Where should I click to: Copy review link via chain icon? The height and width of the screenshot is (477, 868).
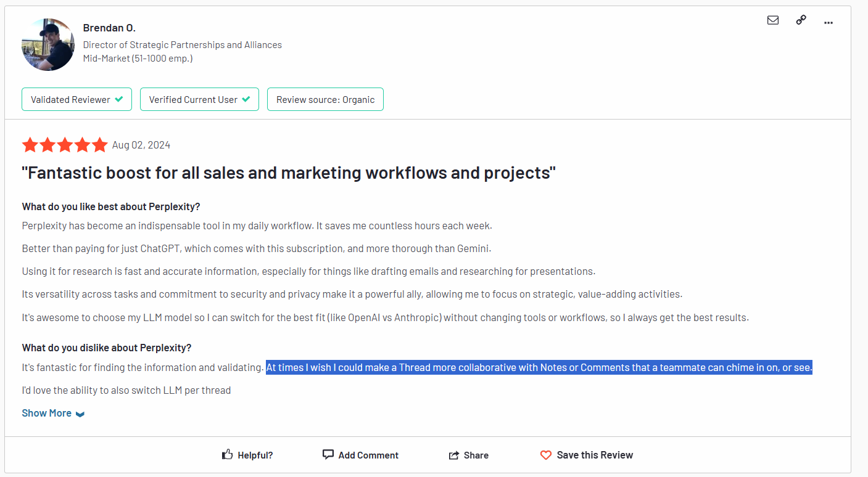click(801, 20)
